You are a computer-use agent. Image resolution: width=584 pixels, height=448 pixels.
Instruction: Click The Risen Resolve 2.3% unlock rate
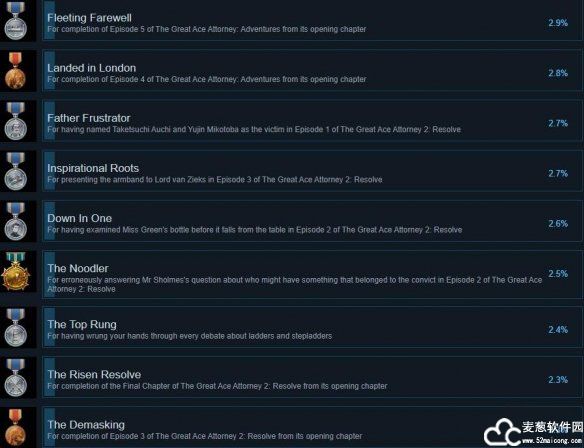pos(558,380)
